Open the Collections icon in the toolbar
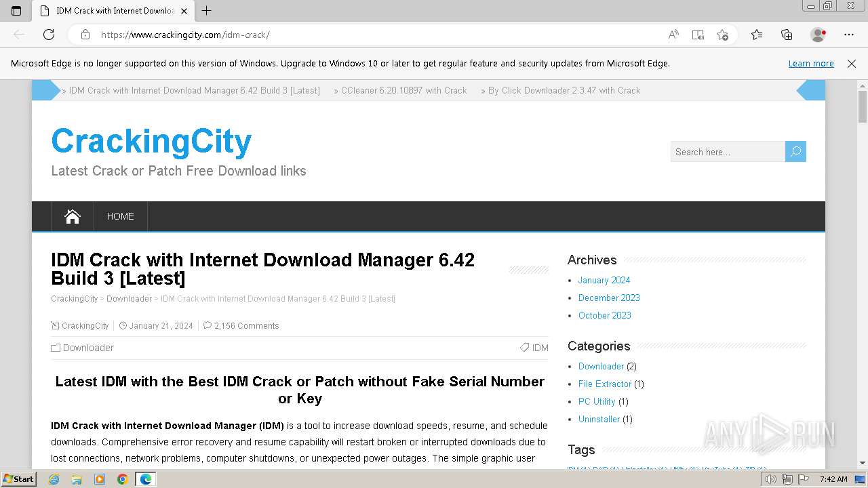 (787, 35)
